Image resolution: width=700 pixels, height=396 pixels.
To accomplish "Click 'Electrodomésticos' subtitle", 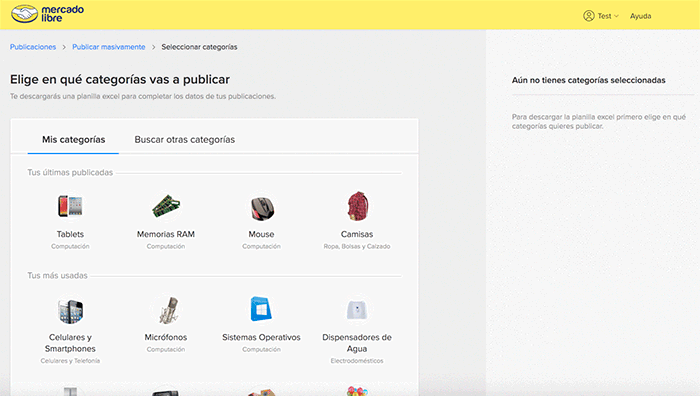I will [357, 361].
